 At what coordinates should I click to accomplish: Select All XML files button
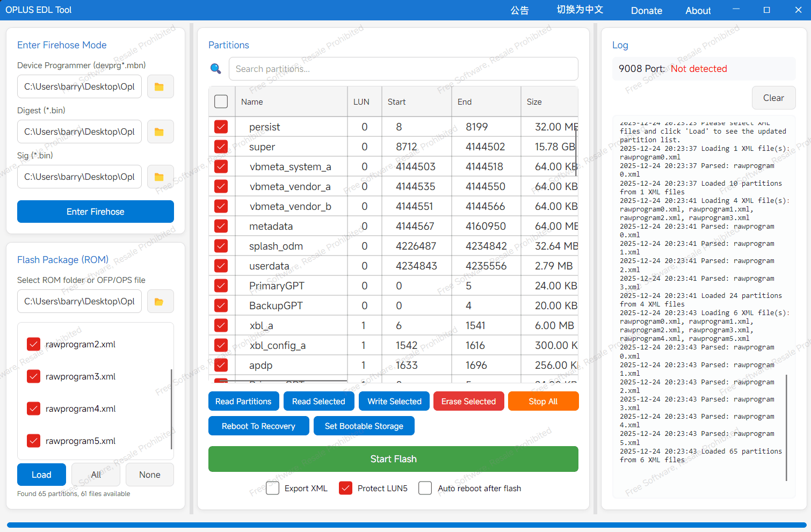96,475
